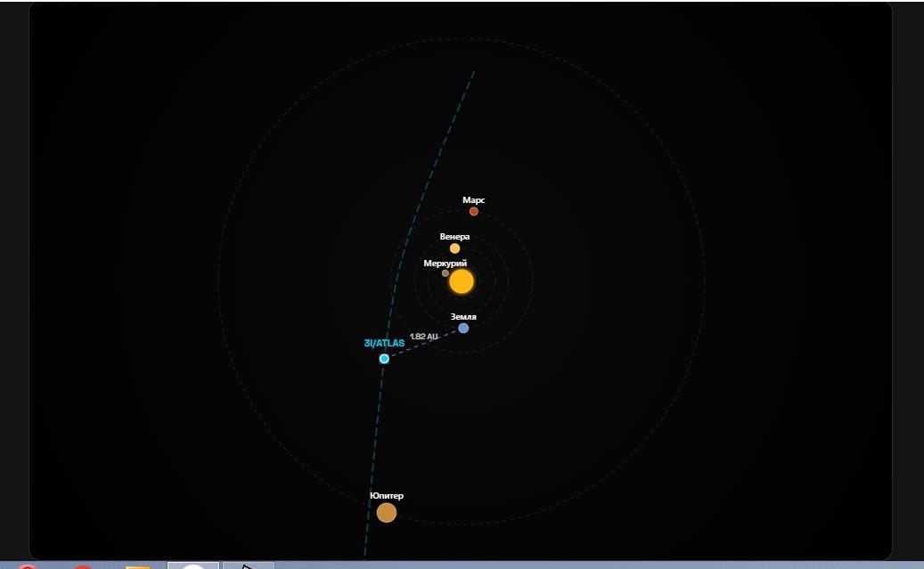Click the Меркурий label
This screenshot has height=569, width=924.
[x=445, y=264]
